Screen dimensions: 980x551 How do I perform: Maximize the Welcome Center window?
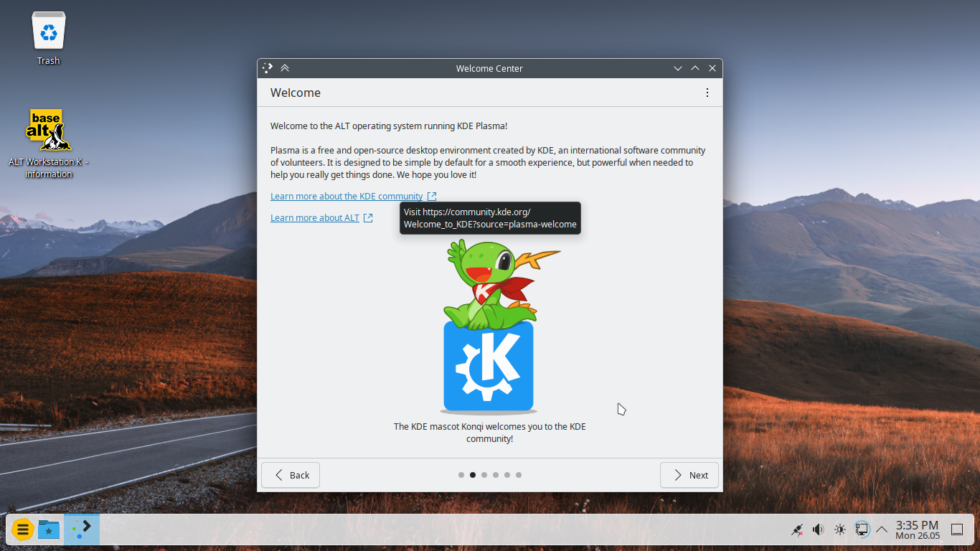[x=695, y=68]
